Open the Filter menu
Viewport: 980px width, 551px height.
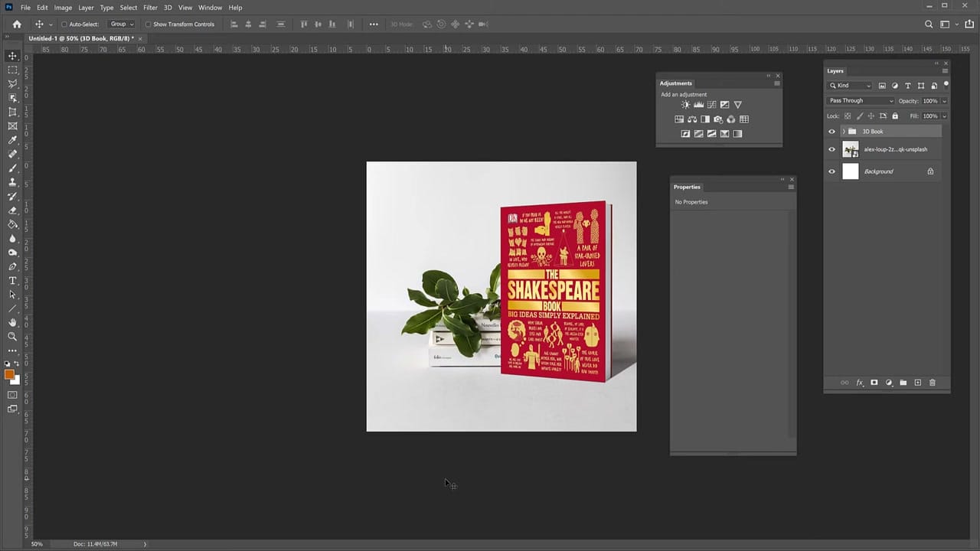pyautogui.click(x=150, y=7)
